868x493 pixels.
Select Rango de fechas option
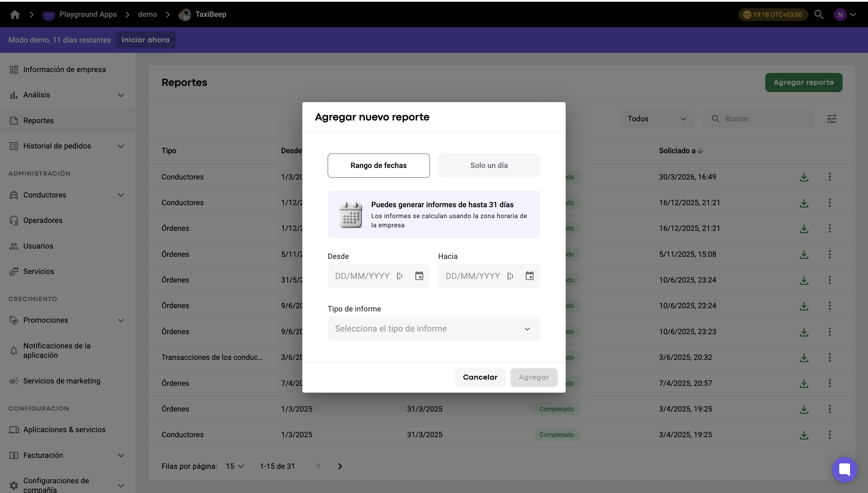coord(378,166)
